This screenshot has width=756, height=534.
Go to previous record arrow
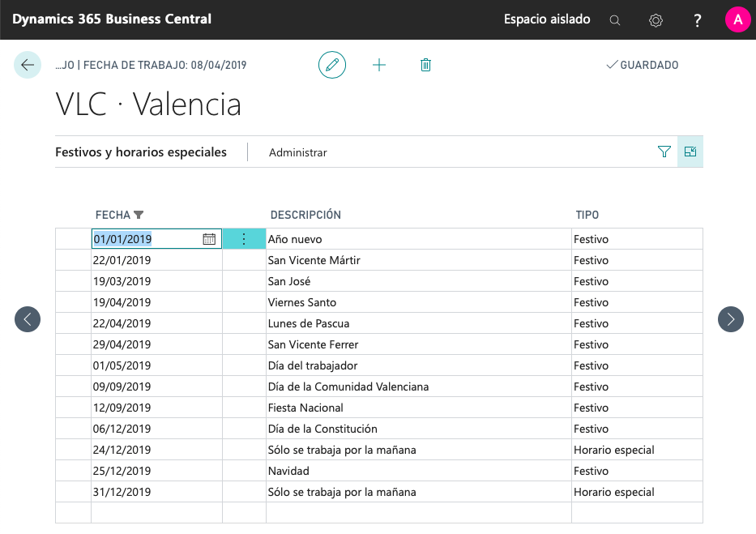coord(28,319)
